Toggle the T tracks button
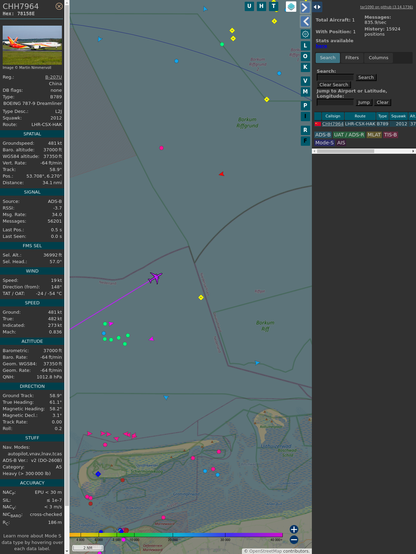Image resolution: width=416 pixels, height=554 pixels. (273, 6)
